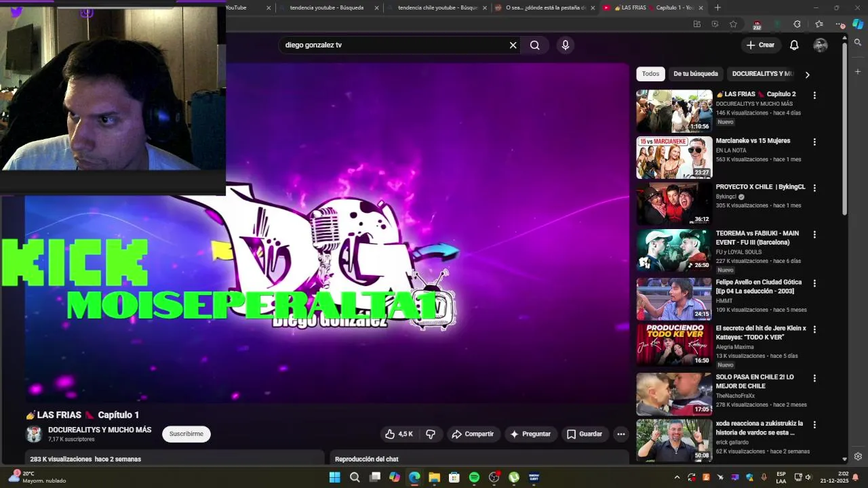Start voice search with microphone icon
Screen dimensions: 868x488
(566, 45)
